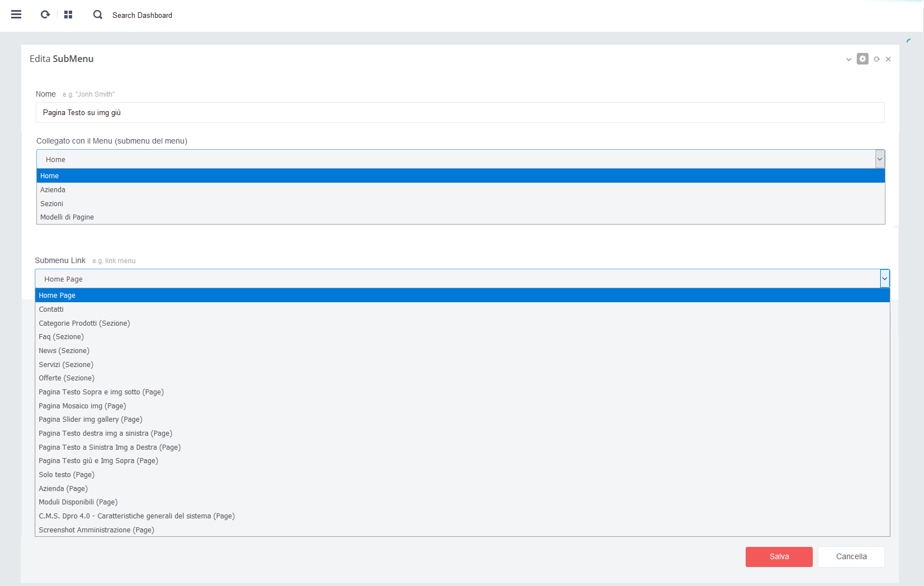Pick Contatti in Submenu Link list
Viewport: 924px width, 586px height.
(x=51, y=309)
